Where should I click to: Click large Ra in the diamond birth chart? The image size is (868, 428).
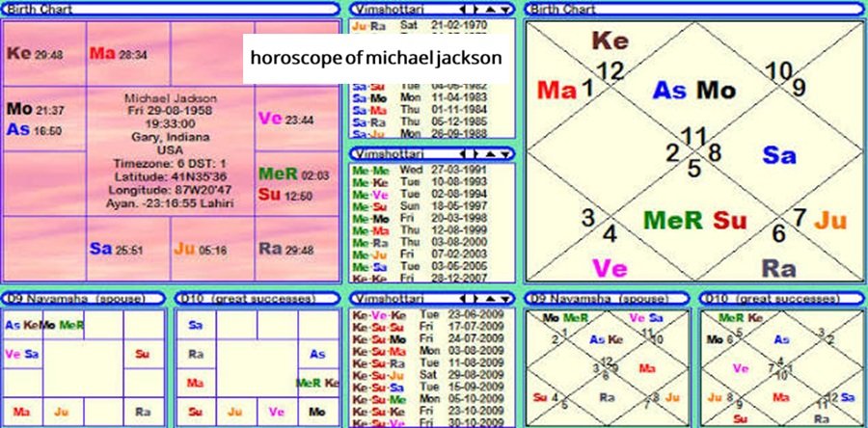click(779, 269)
